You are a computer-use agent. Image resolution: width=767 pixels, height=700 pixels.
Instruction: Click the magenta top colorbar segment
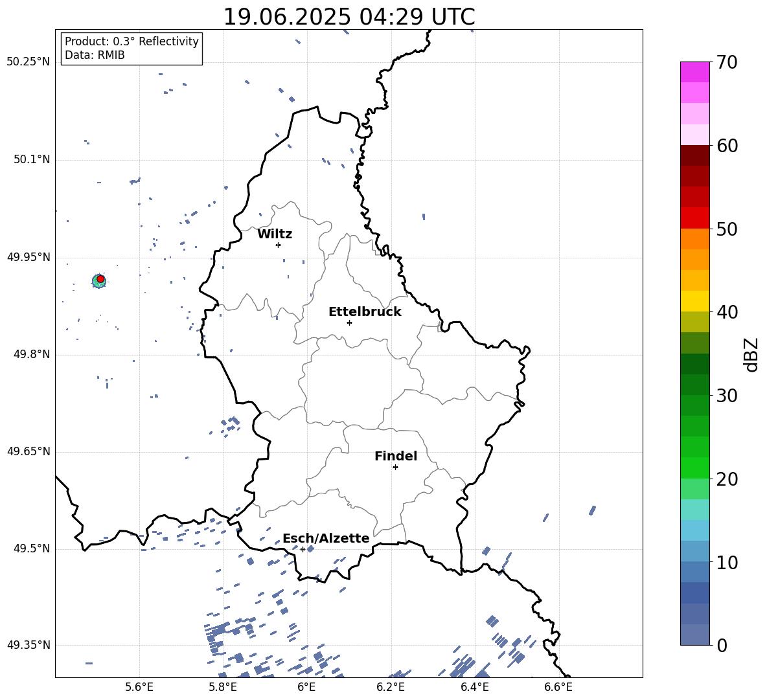pyautogui.click(x=694, y=72)
